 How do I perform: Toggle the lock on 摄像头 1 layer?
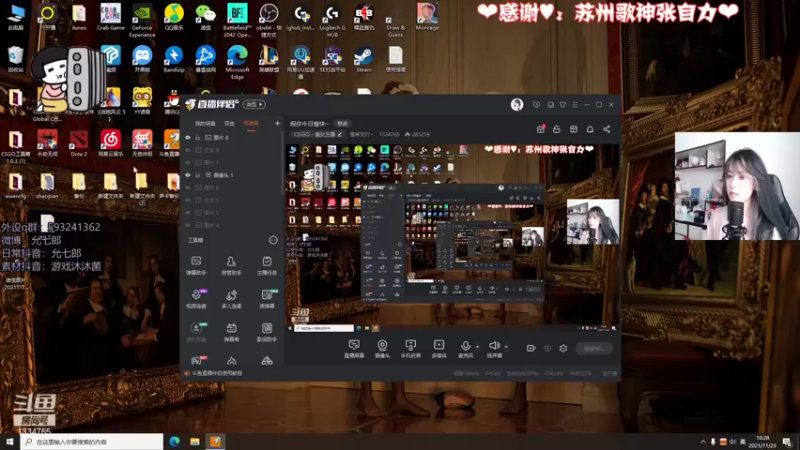tap(197, 175)
